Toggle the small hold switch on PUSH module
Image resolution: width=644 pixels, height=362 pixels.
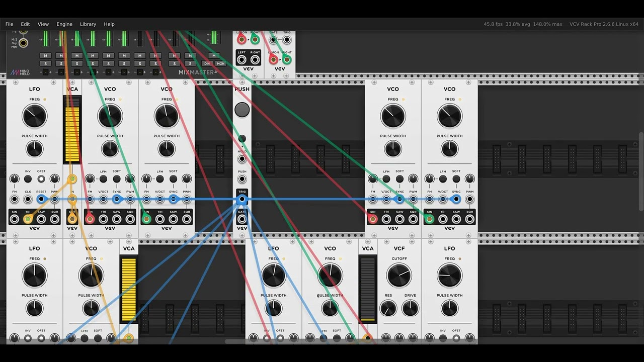tap(242, 139)
